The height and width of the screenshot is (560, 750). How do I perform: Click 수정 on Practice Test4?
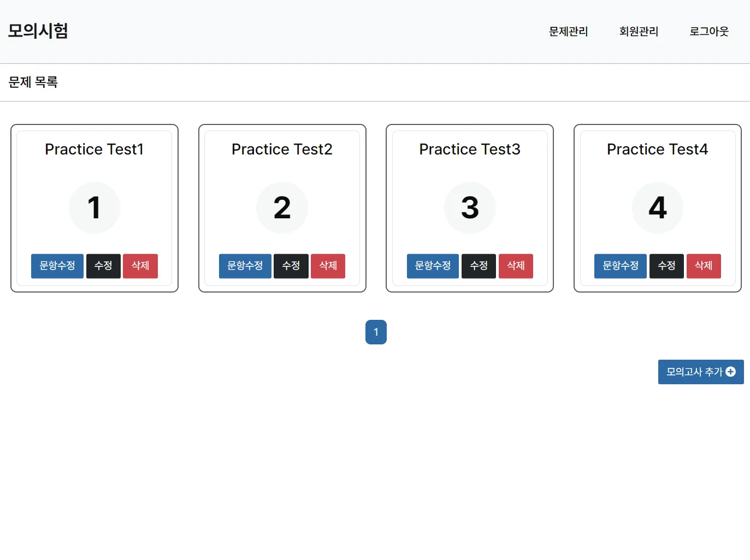click(x=666, y=266)
